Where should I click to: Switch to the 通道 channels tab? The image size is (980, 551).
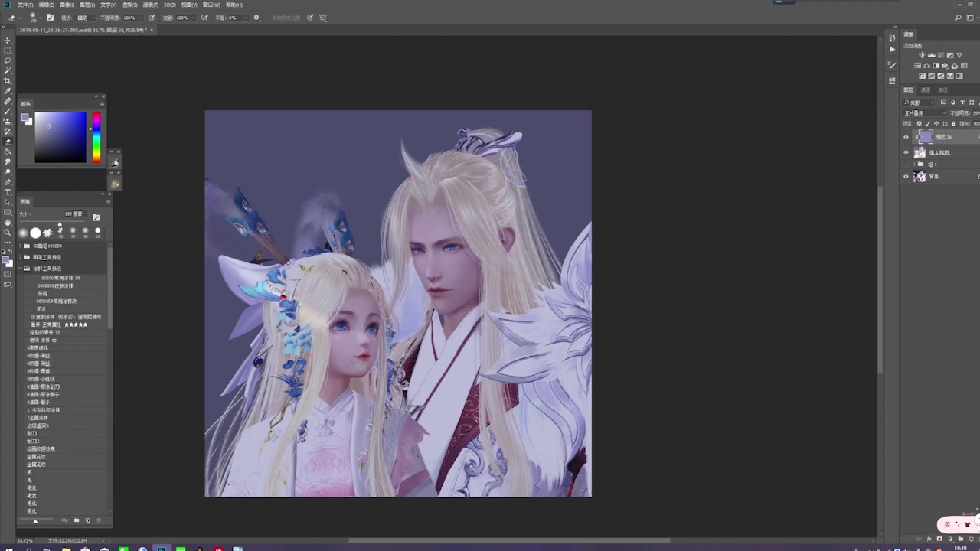pos(926,90)
